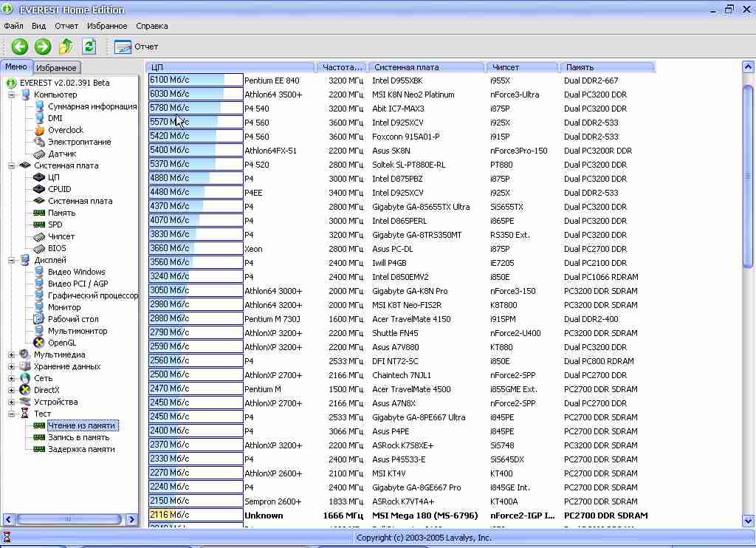This screenshot has width=756, height=548.
Task: Select the CPUID chip icon item
Action: click(59, 189)
